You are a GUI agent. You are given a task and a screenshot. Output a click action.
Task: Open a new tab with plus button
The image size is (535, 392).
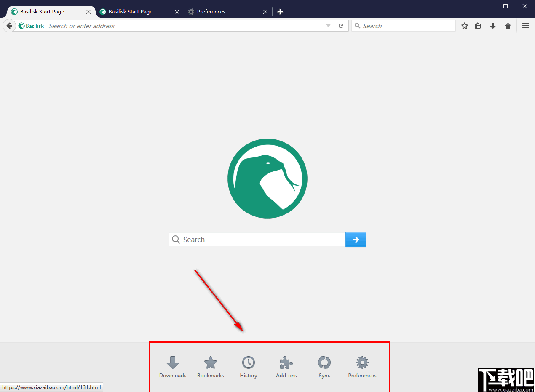click(x=280, y=12)
